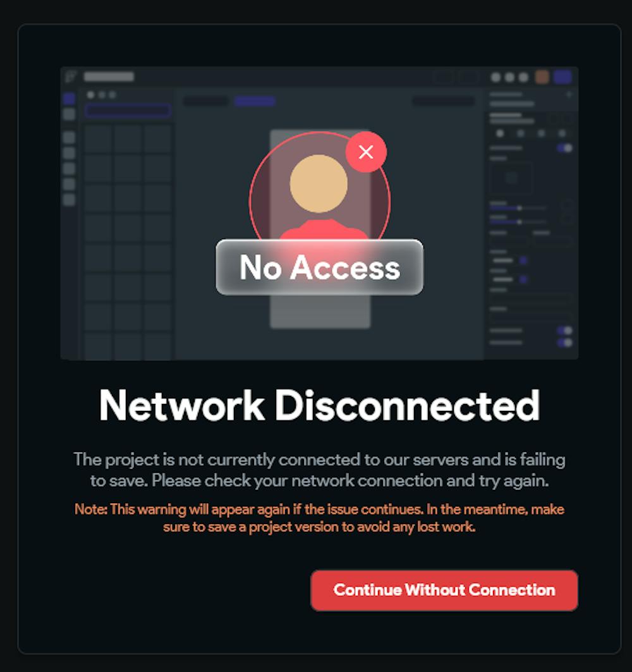This screenshot has width=632, height=672.
Task: Click the outlined search field in mockup left panel
Action: (128, 111)
